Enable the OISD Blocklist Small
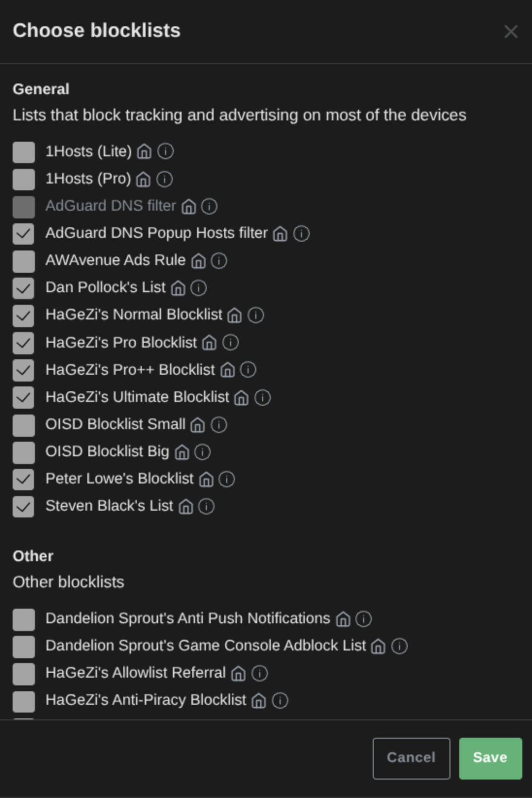 [x=23, y=424]
